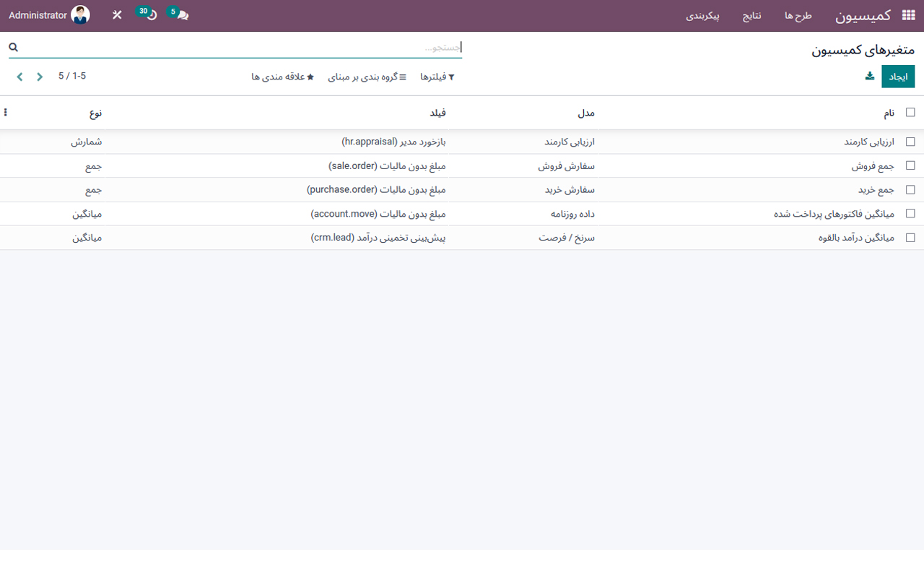Select all records with the header checkbox

point(910,112)
